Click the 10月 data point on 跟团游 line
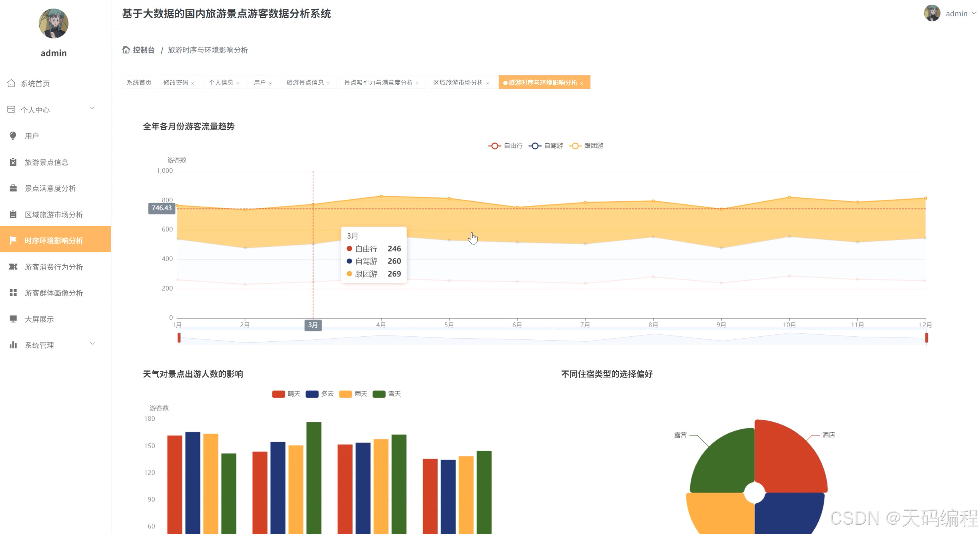 coord(789,197)
